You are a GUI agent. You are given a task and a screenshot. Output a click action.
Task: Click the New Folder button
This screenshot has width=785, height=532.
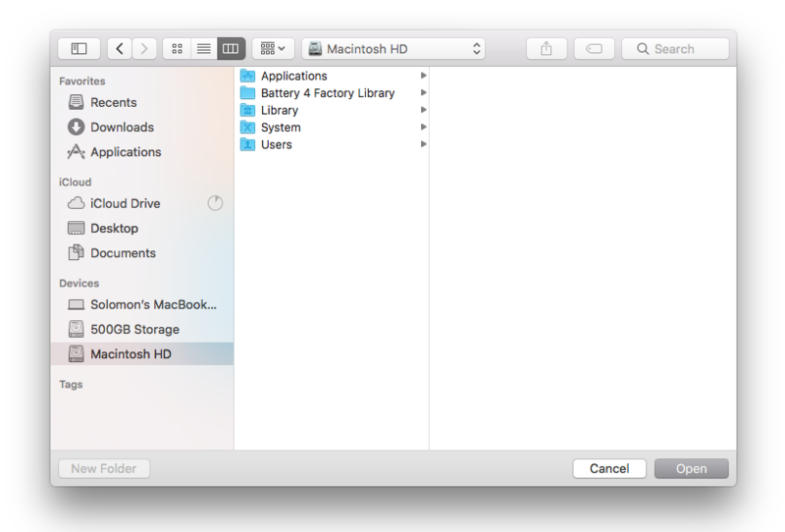pos(104,468)
